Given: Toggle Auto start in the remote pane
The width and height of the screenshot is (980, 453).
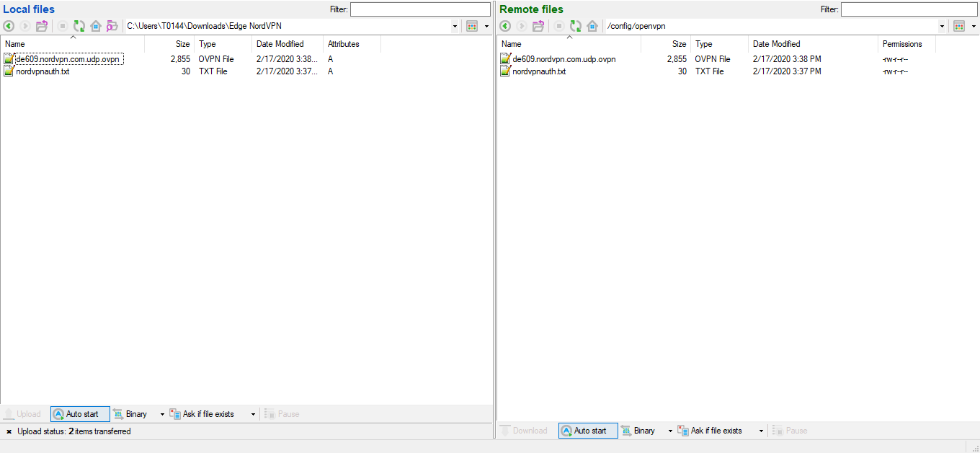Looking at the screenshot, I should (588, 431).
